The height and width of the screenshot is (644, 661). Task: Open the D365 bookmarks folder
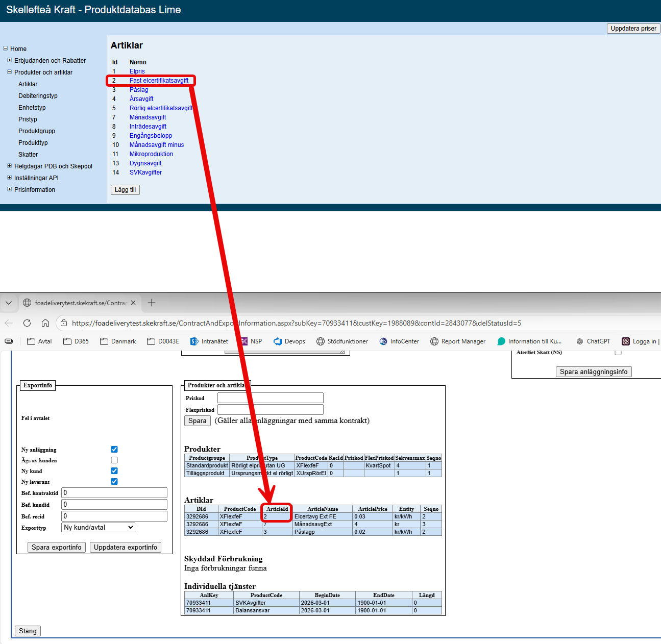click(76, 341)
